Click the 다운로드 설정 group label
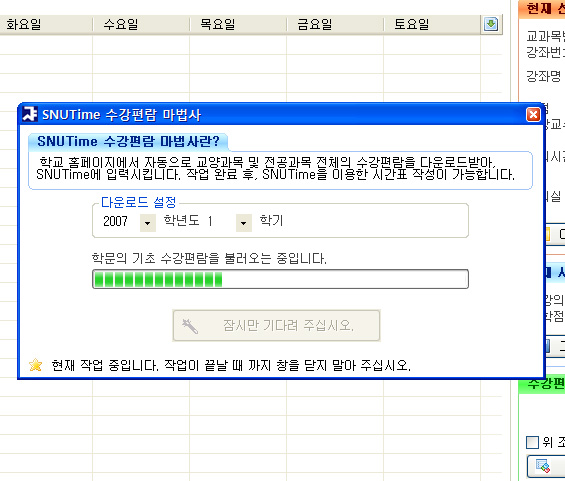The image size is (565, 481). point(138,202)
